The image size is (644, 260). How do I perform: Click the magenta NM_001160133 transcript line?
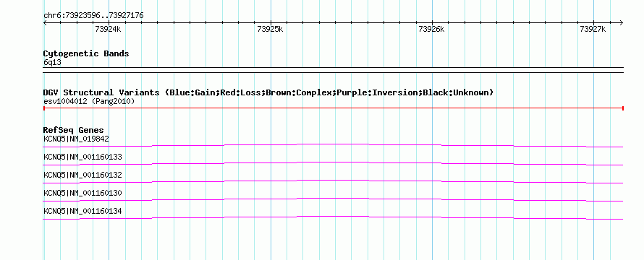tap(333, 163)
